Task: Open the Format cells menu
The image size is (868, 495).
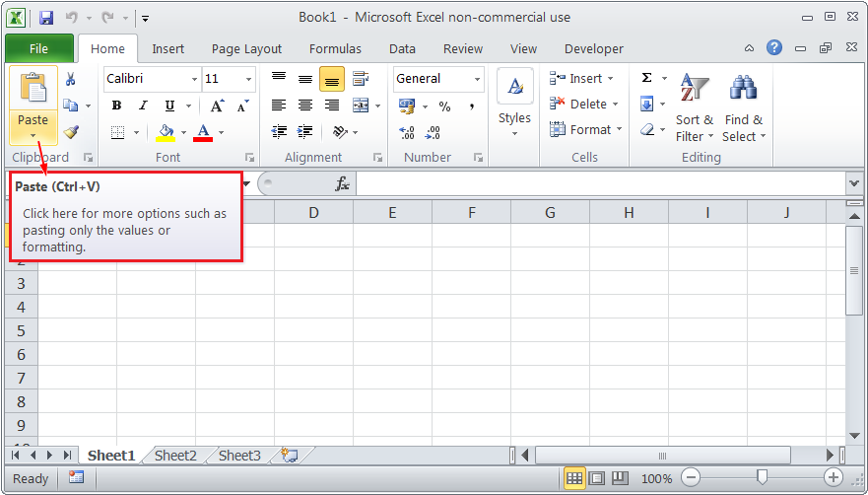Action: [585, 130]
